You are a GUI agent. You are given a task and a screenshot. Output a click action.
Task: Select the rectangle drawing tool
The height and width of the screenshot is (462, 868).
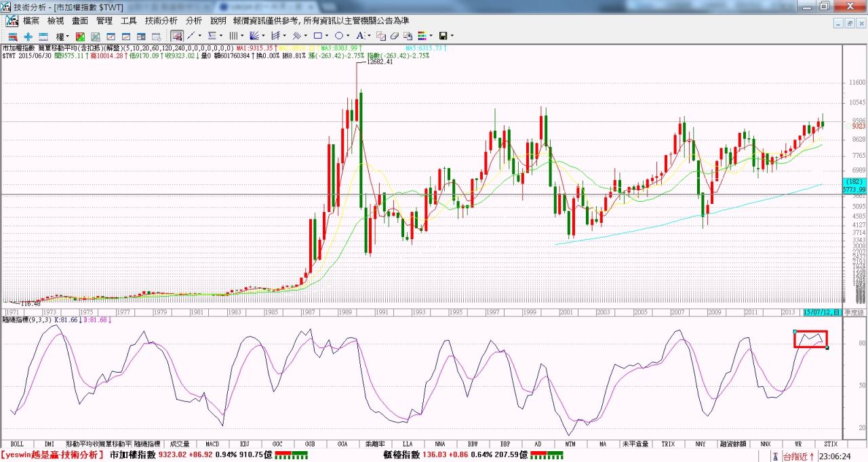317,36
